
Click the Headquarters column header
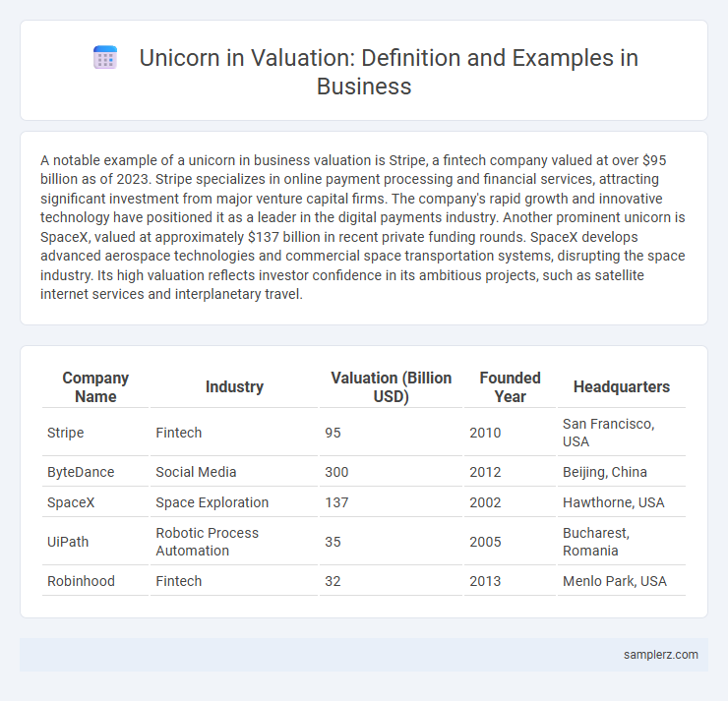pyautogui.click(x=621, y=387)
